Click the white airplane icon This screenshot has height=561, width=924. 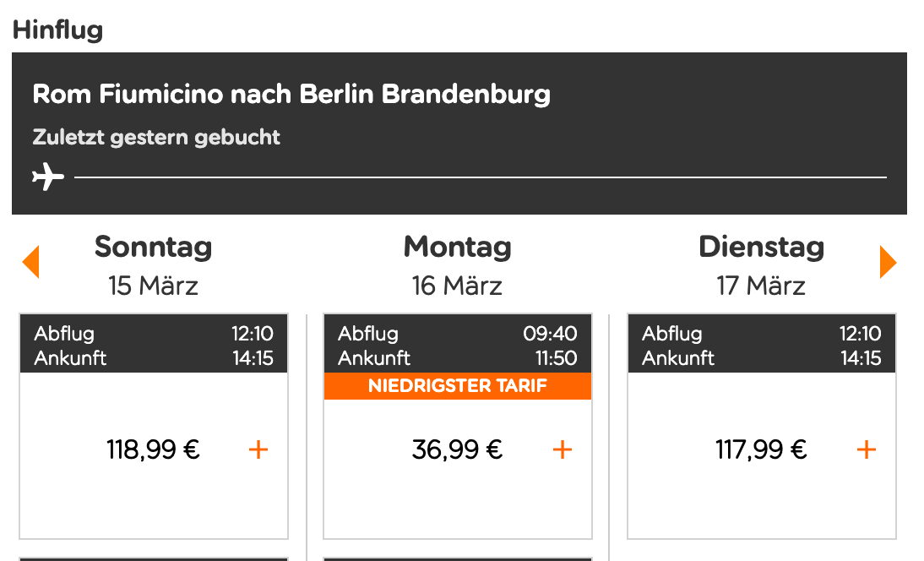48,177
